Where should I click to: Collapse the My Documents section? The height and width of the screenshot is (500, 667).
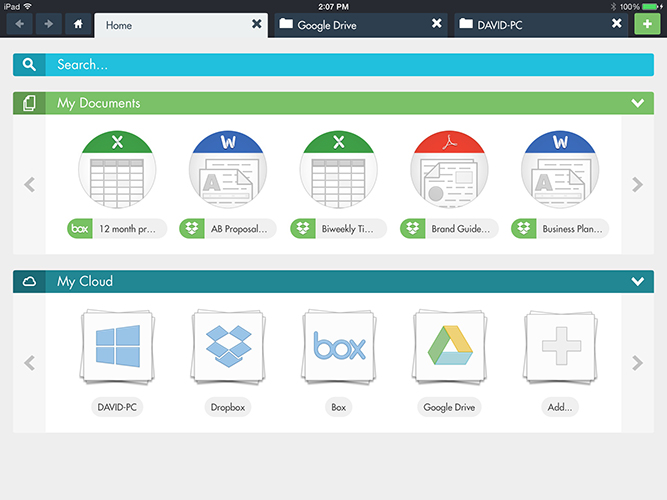[x=637, y=103]
